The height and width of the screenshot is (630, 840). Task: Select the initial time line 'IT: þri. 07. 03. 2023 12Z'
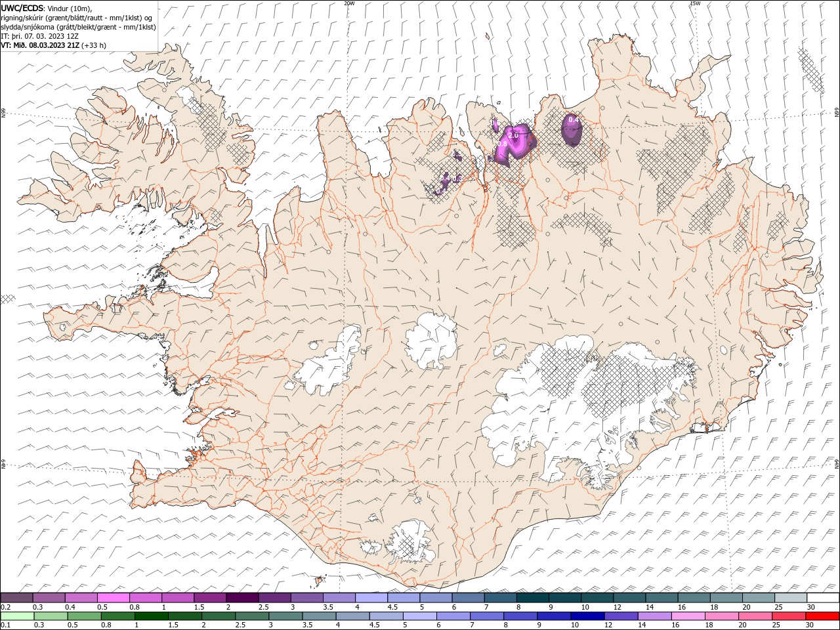pos(39,36)
